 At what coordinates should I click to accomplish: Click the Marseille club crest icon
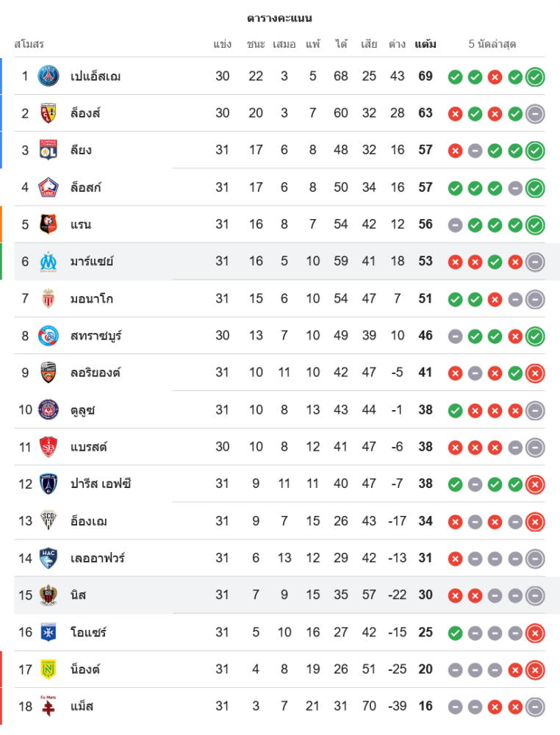[x=49, y=261]
